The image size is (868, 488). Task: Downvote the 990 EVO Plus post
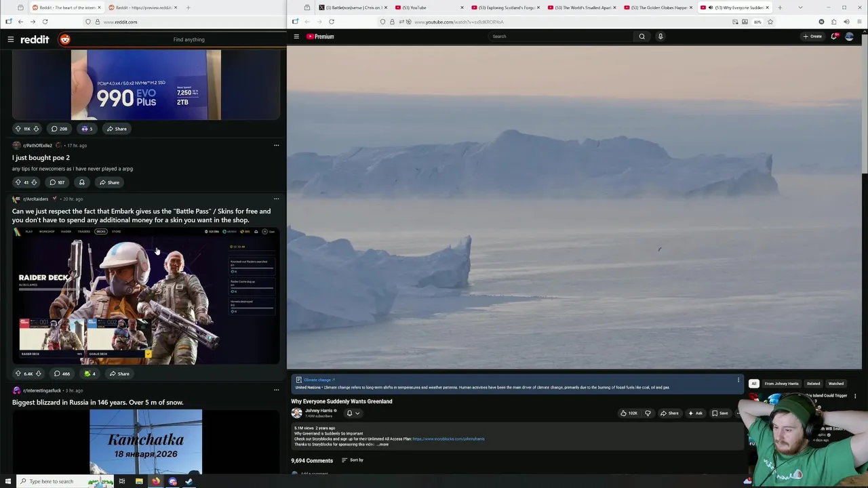(36, 129)
